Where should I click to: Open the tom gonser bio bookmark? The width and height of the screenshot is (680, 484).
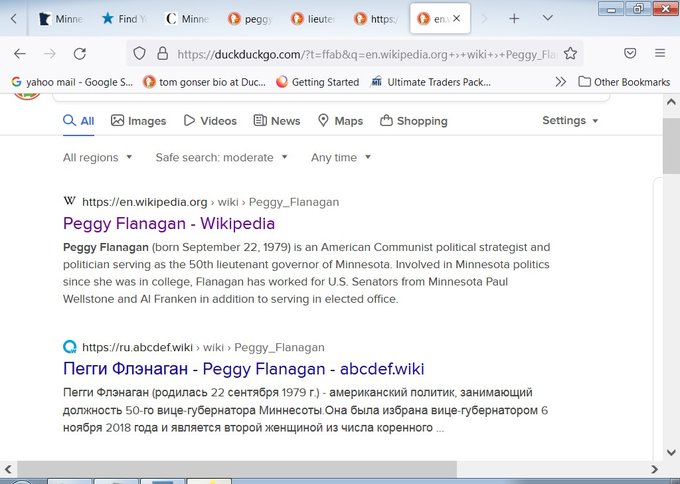204,82
